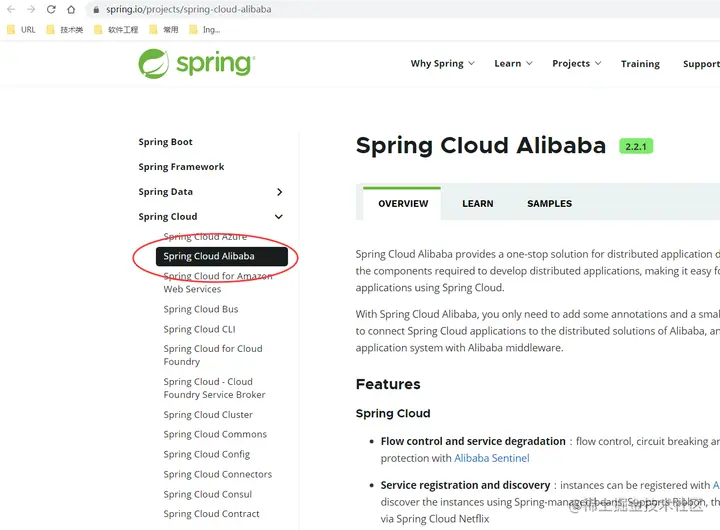720x530 pixels.
Task: Click the Spring logo
Action: tap(197, 63)
